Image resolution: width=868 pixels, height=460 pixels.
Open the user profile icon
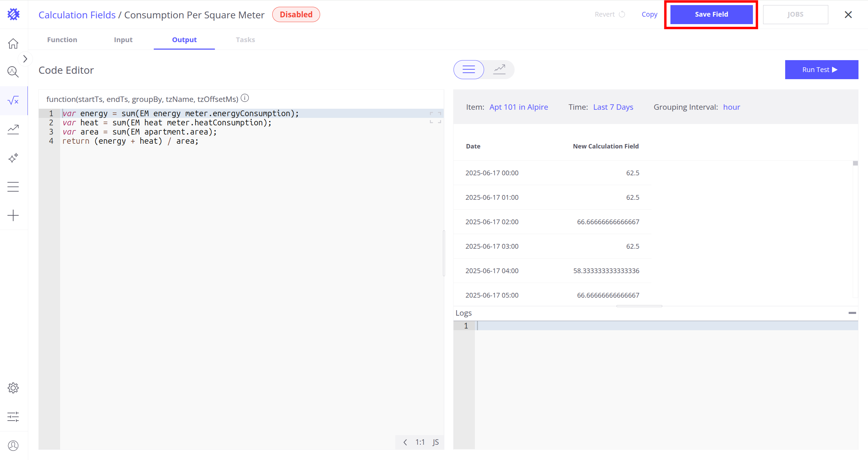(x=13, y=445)
